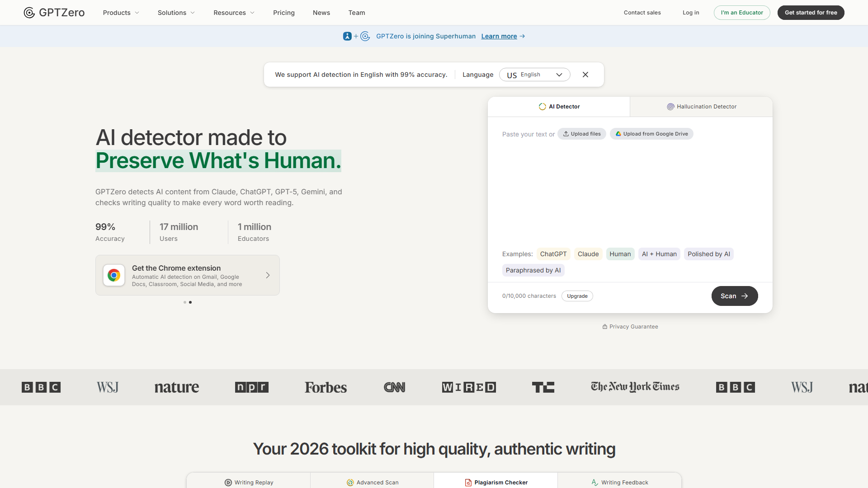Screen dimensions: 868x488
Task: Load the Paraphrased by AI example
Action: point(533,270)
